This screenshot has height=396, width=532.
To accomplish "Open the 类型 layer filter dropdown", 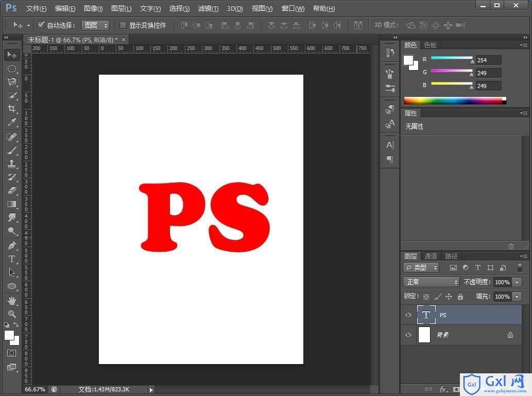I will click(x=421, y=267).
